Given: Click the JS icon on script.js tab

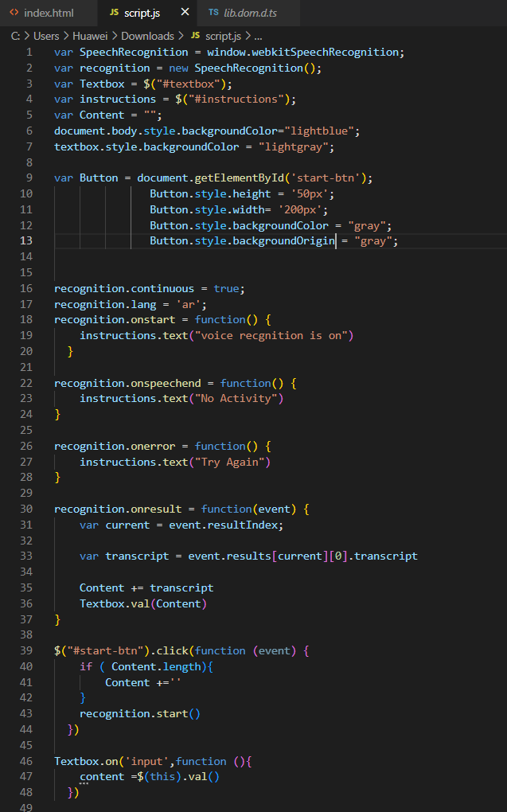Looking at the screenshot, I should (114, 13).
